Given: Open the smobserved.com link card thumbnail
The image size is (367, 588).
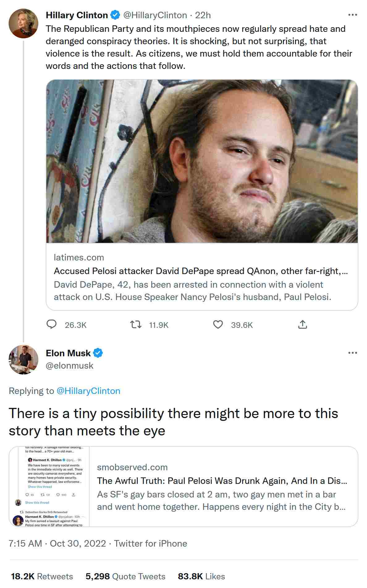Looking at the screenshot, I should click(49, 487).
